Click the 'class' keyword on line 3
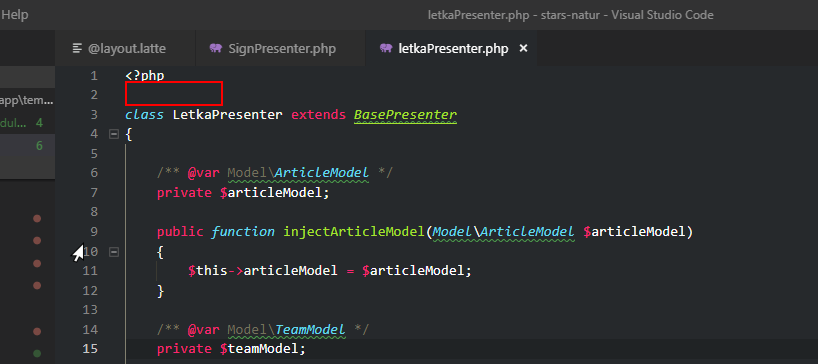This screenshot has width=818, height=364. point(145,114)
